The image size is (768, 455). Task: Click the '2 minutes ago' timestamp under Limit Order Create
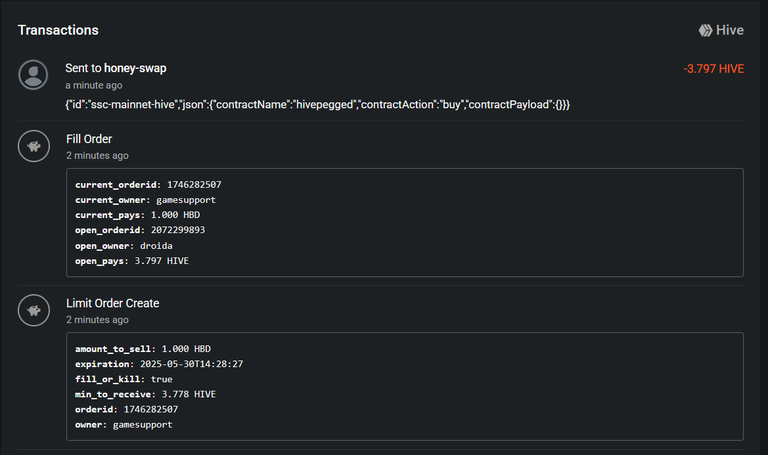pyautogui.click(x=97, y=320)
